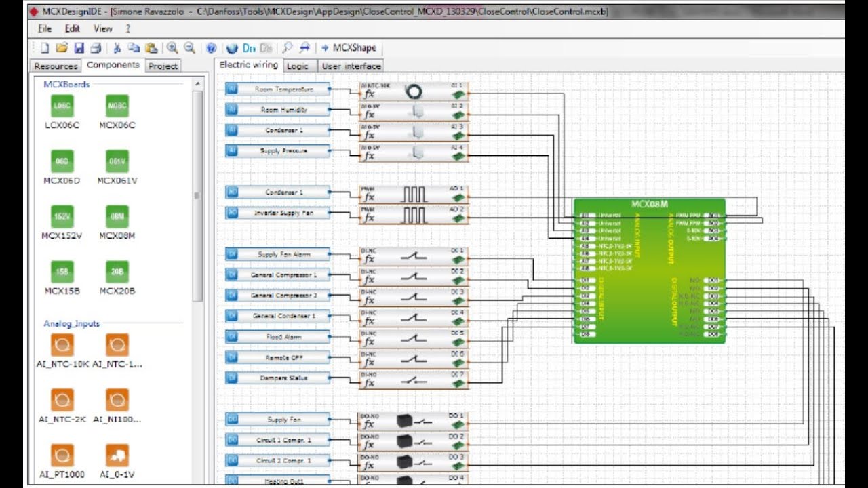Select the AI_NTC-2K analog input component
Image resolution: width=868 pixels, height=488 pixels.
62,406
